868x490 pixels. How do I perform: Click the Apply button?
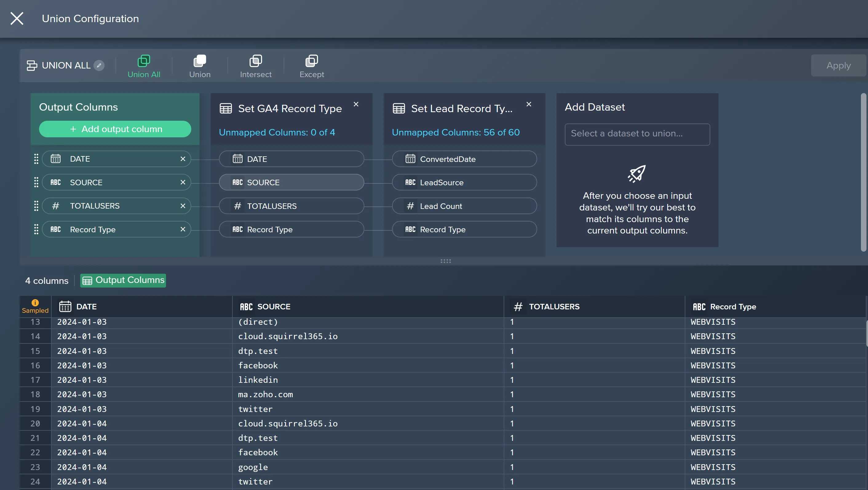[838, 65]
